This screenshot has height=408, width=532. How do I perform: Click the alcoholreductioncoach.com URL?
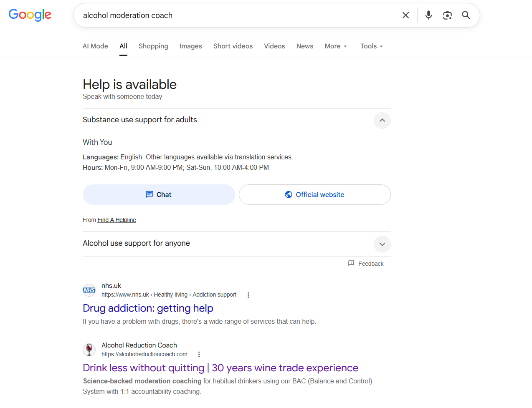[144, 355]
